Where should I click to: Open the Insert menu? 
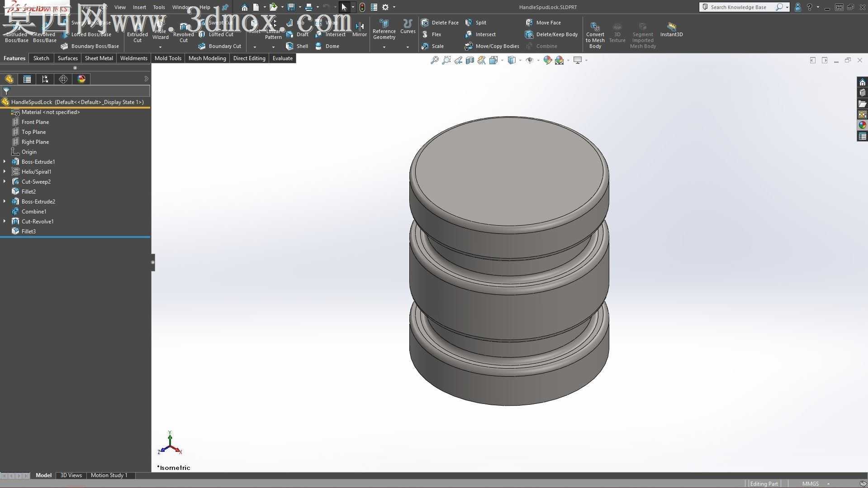pyautogui.click(x=139, y=7)
